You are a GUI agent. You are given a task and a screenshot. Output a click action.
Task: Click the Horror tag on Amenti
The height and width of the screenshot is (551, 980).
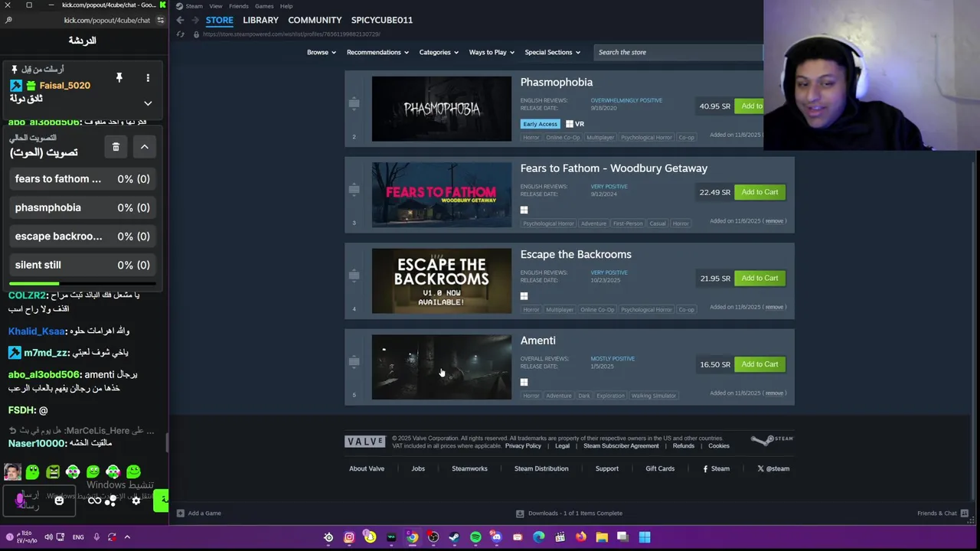pyautogui.click(x=531, y=396)
